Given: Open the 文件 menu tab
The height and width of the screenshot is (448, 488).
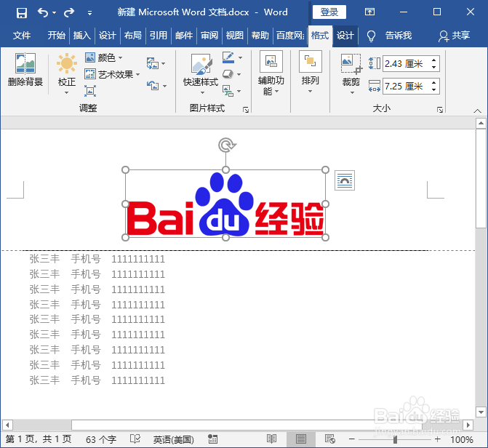Looking at the screenshot, I should coord(22,36).
